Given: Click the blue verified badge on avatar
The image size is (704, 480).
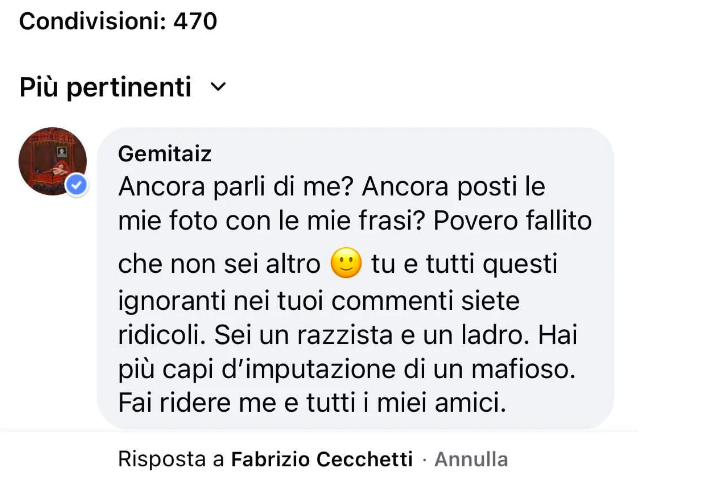Looking at the screenshot, I should [76, 186].
